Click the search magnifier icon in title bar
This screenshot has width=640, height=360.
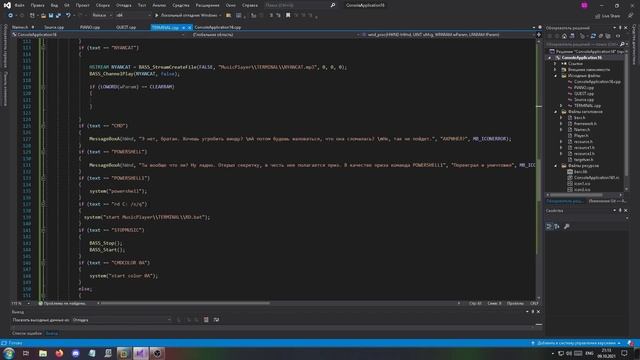[x=333, y=5]
